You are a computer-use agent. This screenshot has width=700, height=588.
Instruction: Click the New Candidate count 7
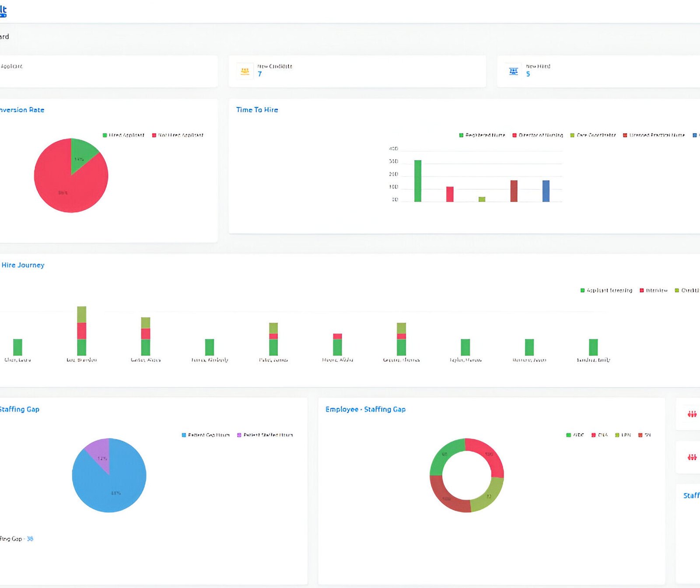(x=260, y=74)
